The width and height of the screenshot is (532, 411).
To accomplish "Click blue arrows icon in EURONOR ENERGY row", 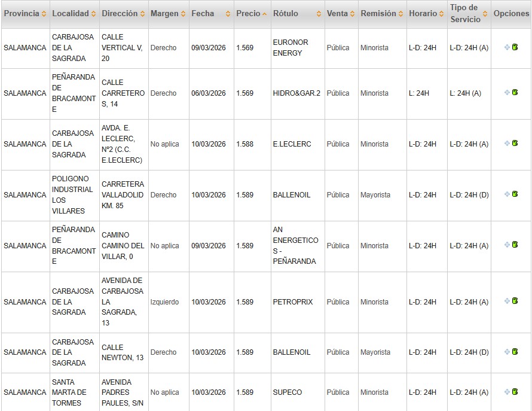I will pyautogui.click(x=507, y=47).
